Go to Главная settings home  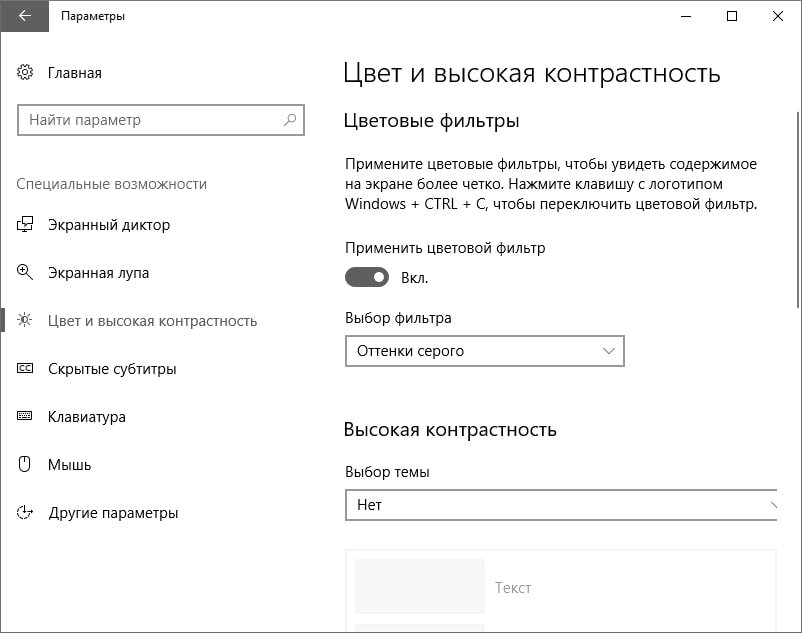click(x=75, y=73)
